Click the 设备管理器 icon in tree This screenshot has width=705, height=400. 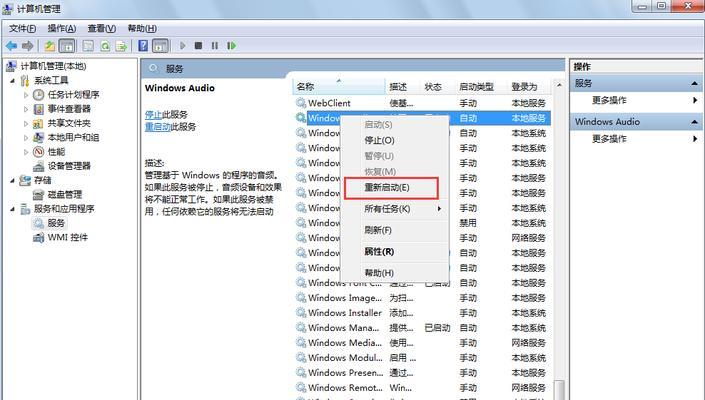click(39, 166)
